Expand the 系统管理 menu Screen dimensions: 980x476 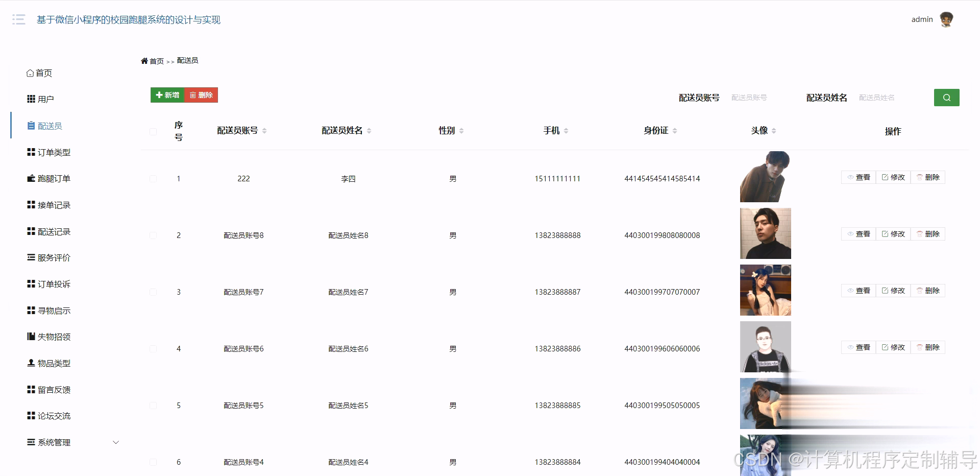point(54,442)
